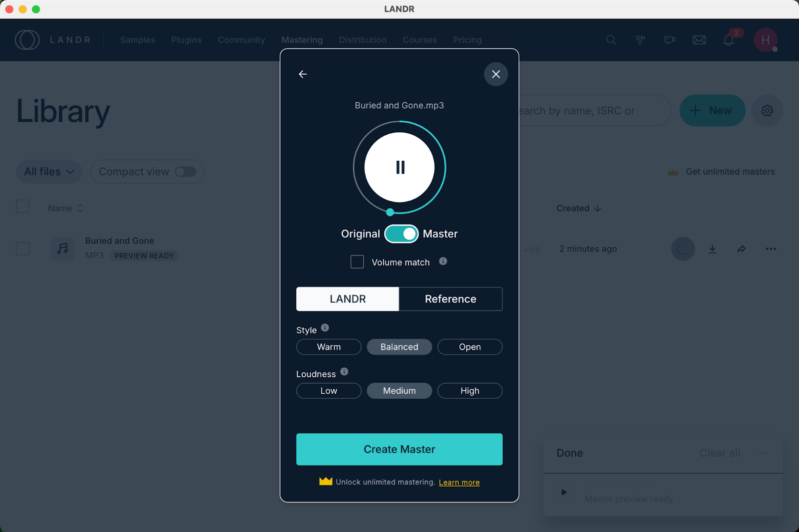Open the mail envelope icon

[x=699, y=40]
